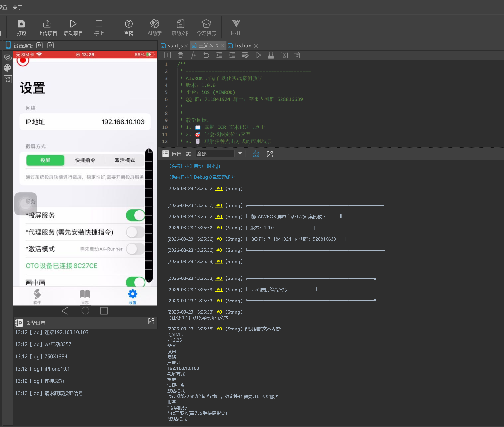Open the 日志 tab on phone

click(85, 296)
